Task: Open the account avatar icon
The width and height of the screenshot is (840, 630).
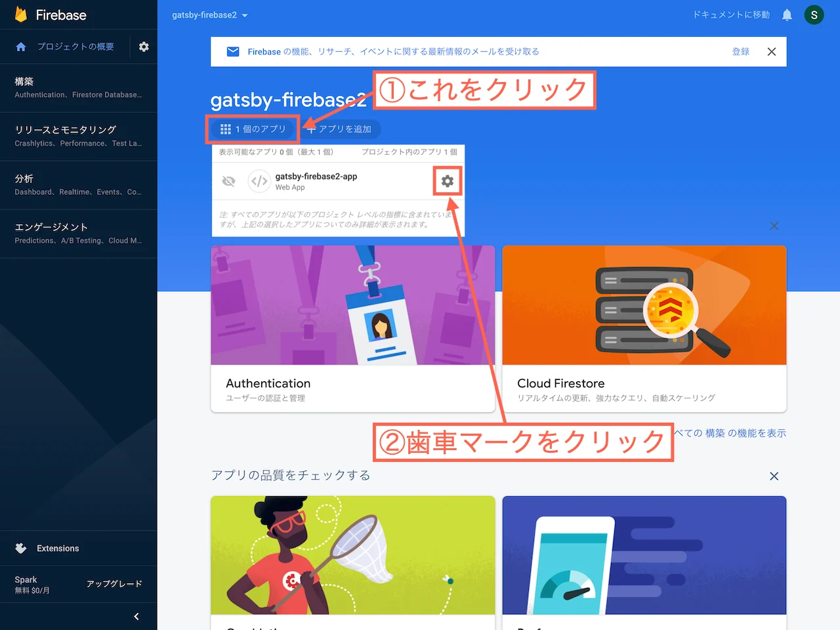Action: (814, 14)
